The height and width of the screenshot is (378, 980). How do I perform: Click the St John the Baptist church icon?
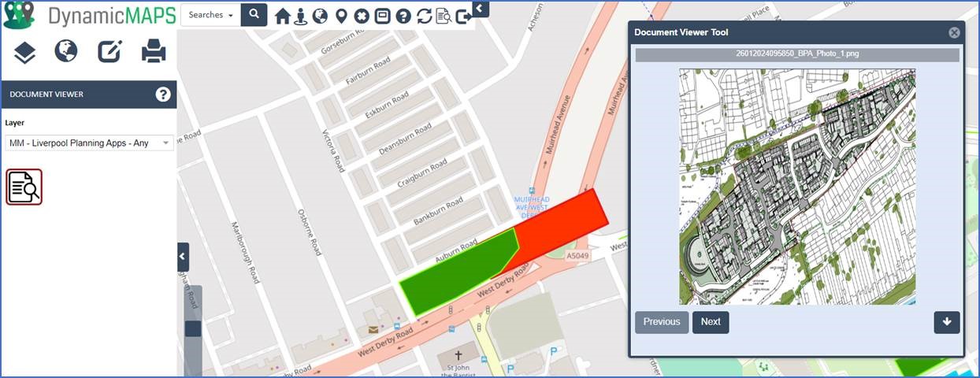[x=458, y=356]
